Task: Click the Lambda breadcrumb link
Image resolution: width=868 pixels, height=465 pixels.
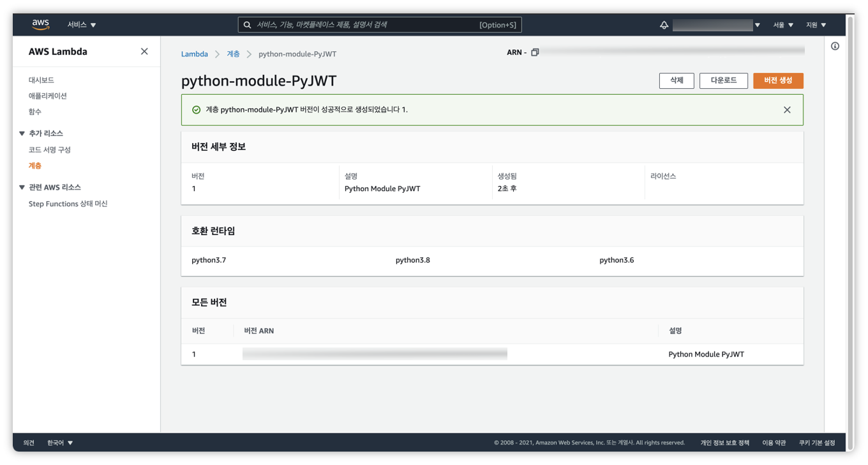Action: pyautogui.click(x=195, y=54)
